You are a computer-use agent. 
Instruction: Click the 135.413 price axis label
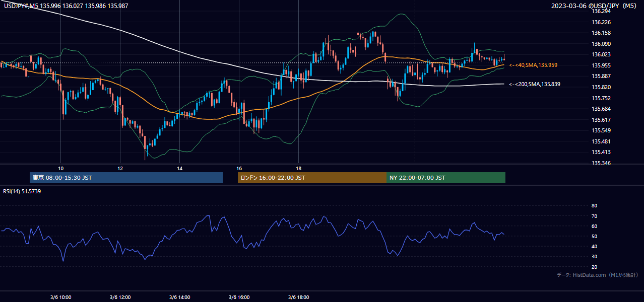point(601,152)
